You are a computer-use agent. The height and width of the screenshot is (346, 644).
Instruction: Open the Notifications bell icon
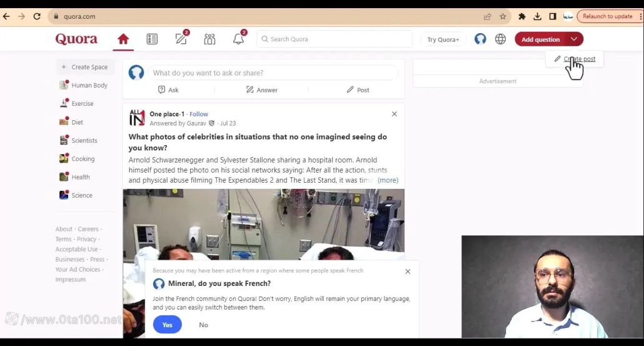pos(238,39)
